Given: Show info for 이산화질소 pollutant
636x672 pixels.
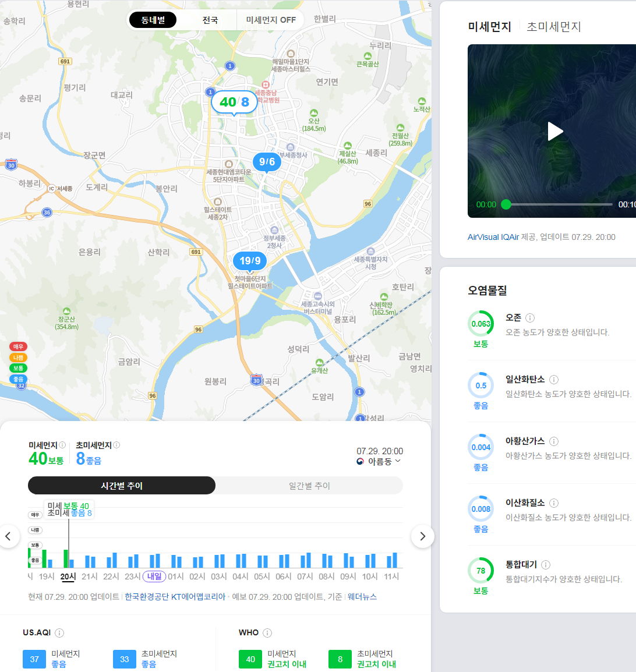Looking at the screenshot, I should 554,503.
